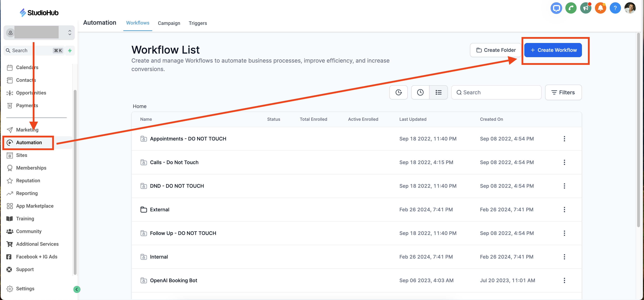Switch to the clock recent view toggle
Image resolution: width=644 pixels, height=300 pixels.
(x=420, y=92)
